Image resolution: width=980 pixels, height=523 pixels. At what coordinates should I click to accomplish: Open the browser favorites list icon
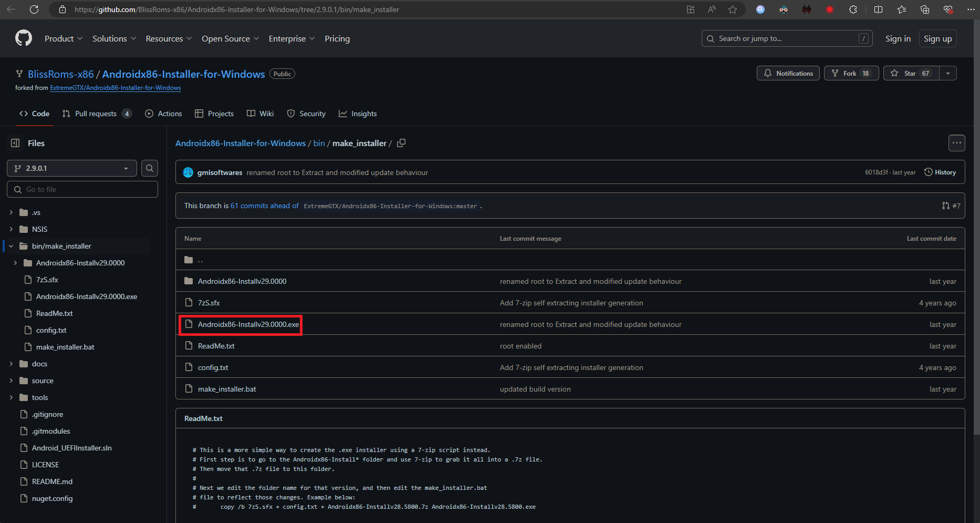[902, 9]
